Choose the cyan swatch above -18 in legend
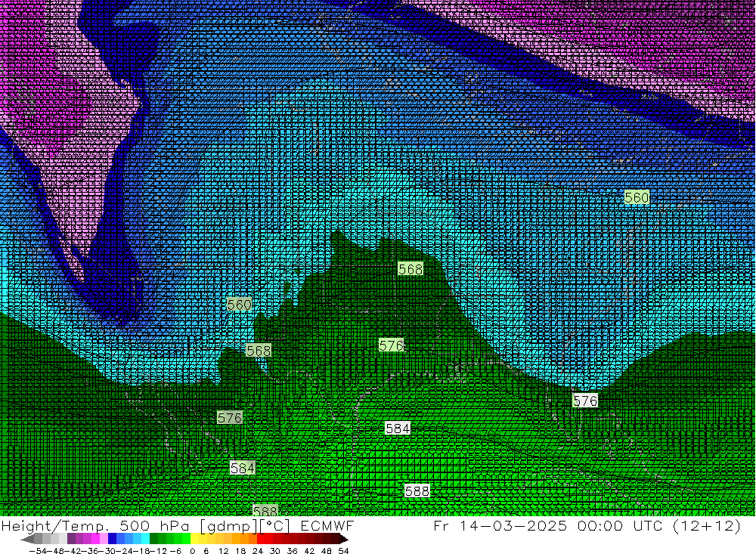The image size is (756, 554). (144, 539)
